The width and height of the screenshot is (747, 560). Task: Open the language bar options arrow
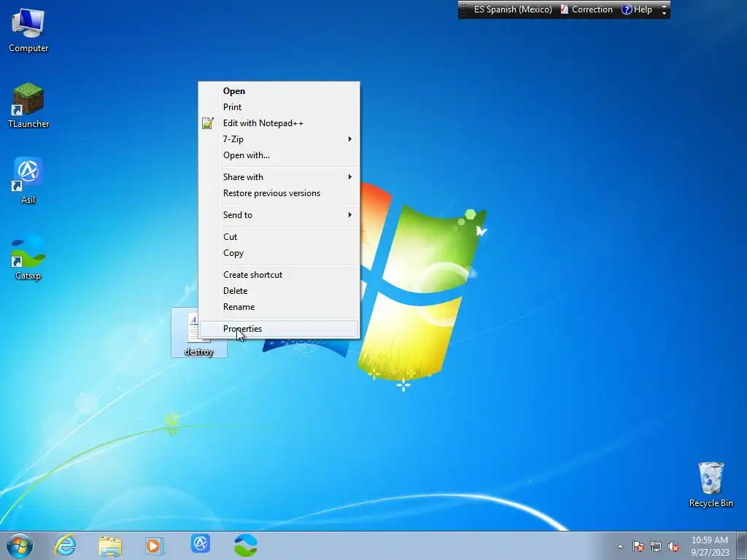[664, 13]
